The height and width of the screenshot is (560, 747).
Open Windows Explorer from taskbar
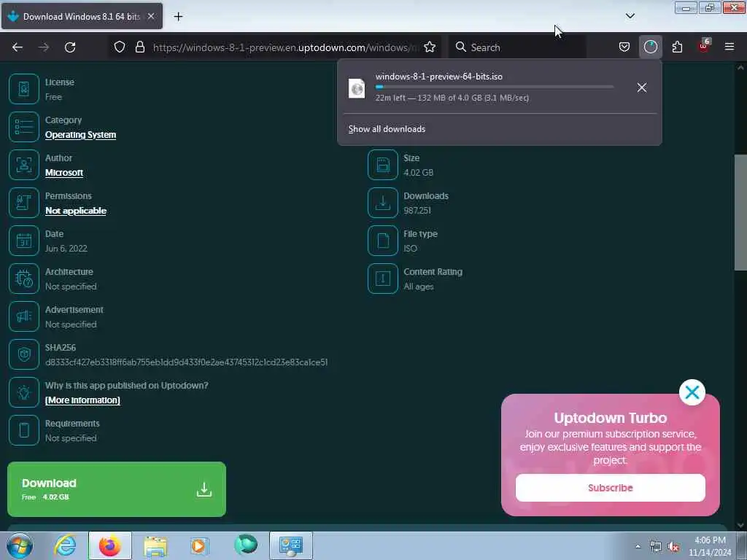155,545
